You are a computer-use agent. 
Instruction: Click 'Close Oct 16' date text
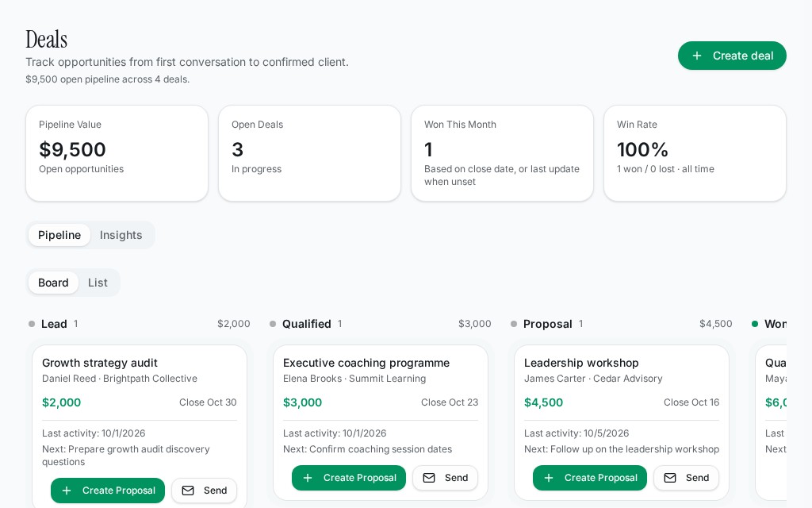[x=691, y=402]
